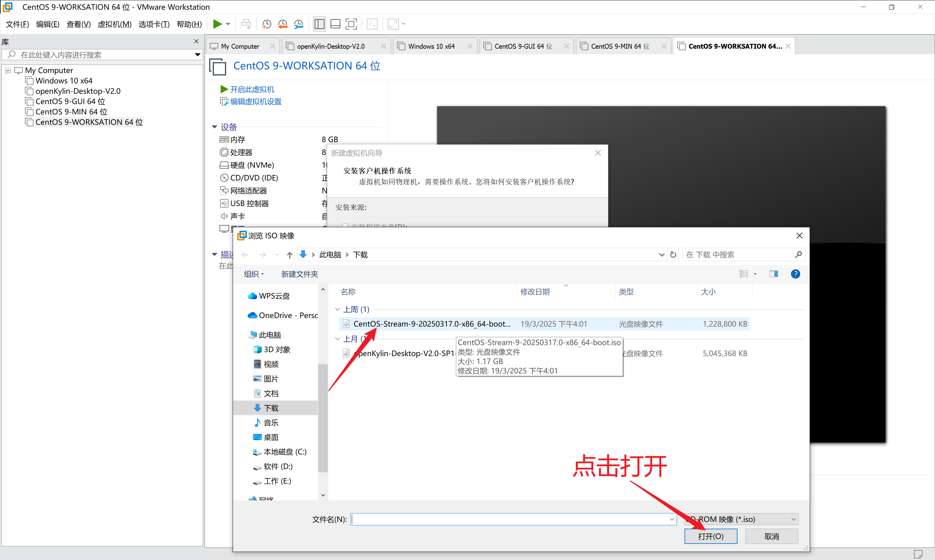Click the stretch guest display icon
The width and height of the screenshot is (935, 560).
[393, 24]
